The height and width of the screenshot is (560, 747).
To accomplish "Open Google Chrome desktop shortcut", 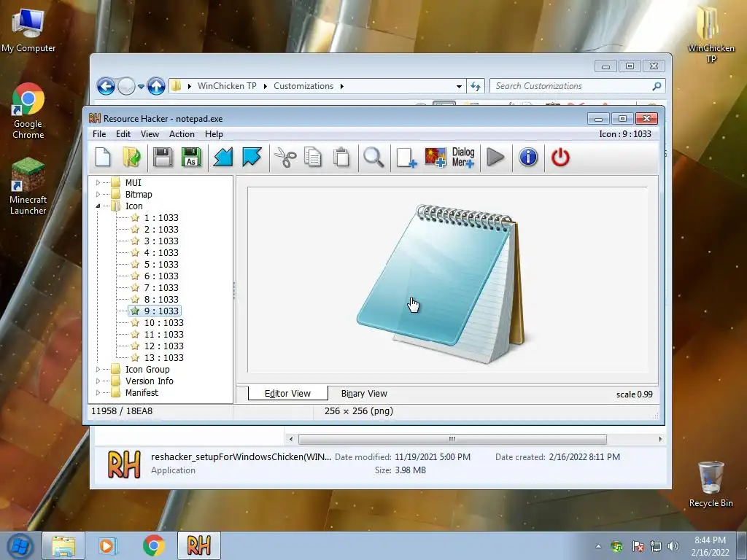I will coord(28,112).
